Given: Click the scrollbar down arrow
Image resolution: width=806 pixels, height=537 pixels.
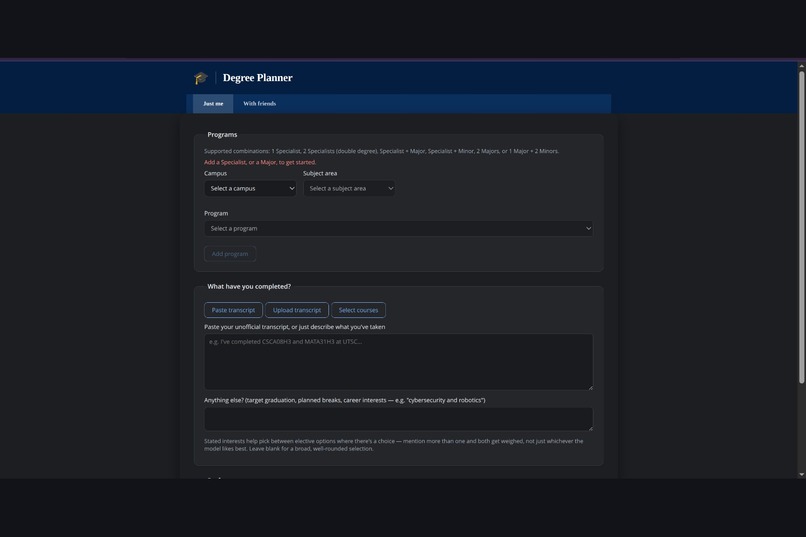Looking at the screenshot, I should coord(801,475).
